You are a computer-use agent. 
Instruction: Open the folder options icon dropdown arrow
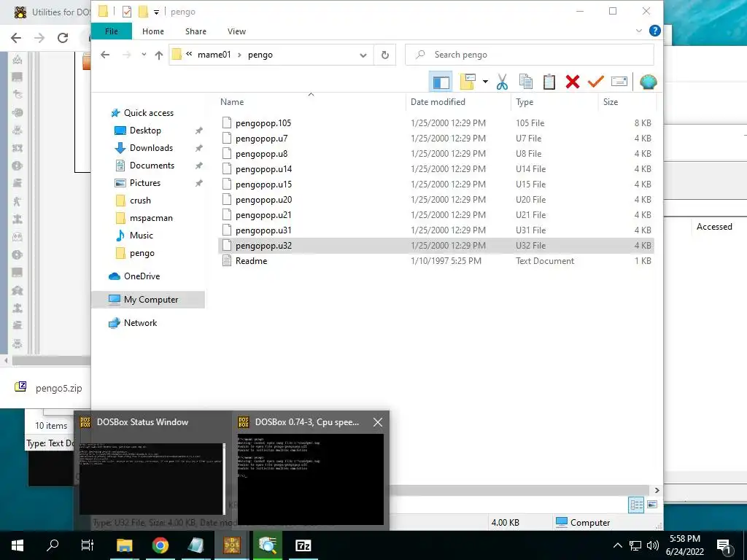[485, 82]
